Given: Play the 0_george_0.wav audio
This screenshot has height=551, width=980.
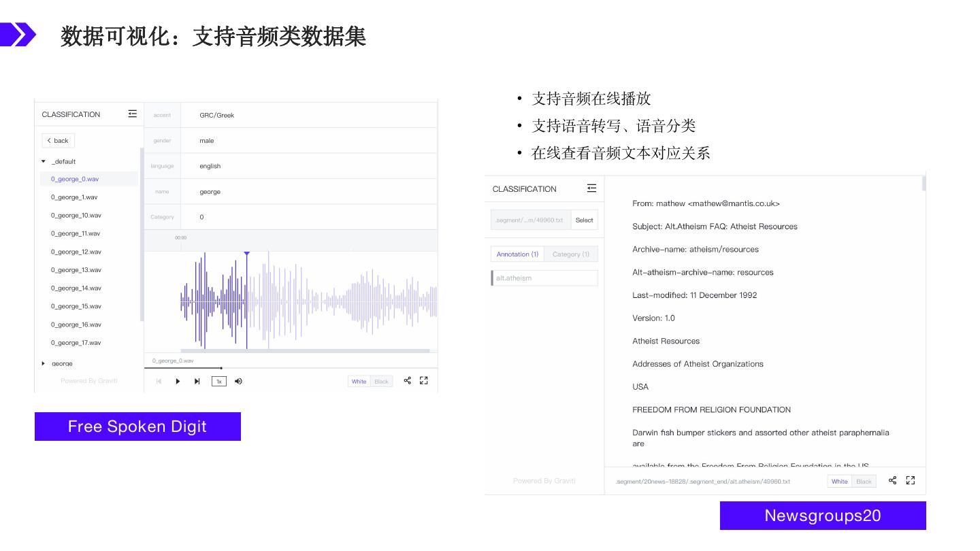Looking at the screenshot, I should click(178, 382).
